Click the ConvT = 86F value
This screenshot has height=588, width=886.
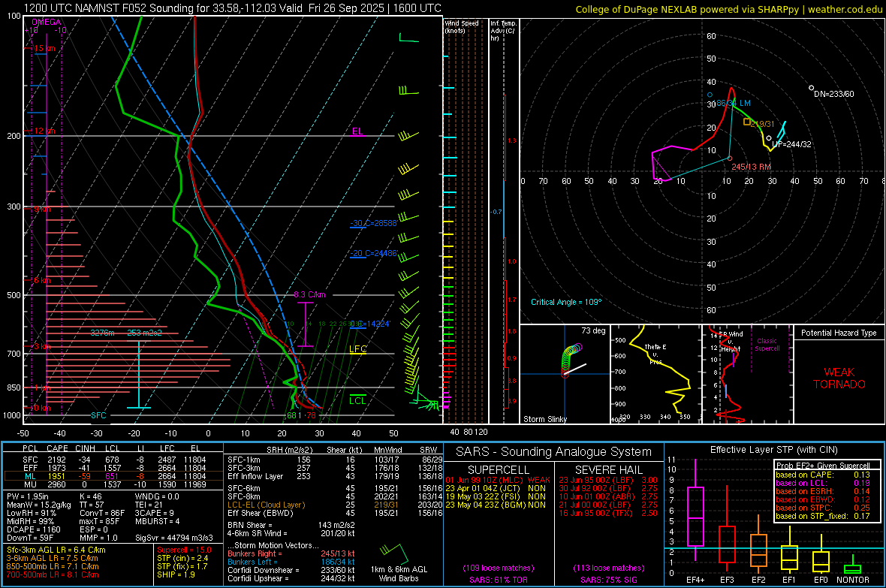[101, 513]
